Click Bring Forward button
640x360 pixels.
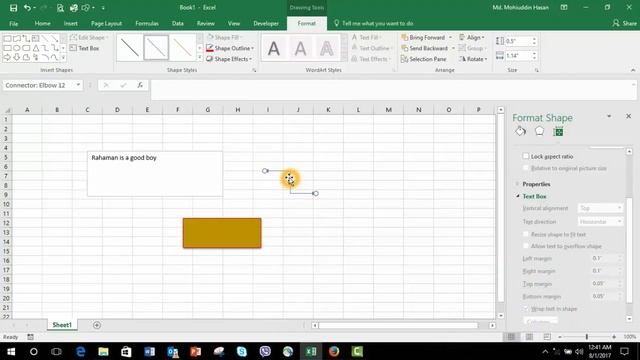tap(423, 38)
